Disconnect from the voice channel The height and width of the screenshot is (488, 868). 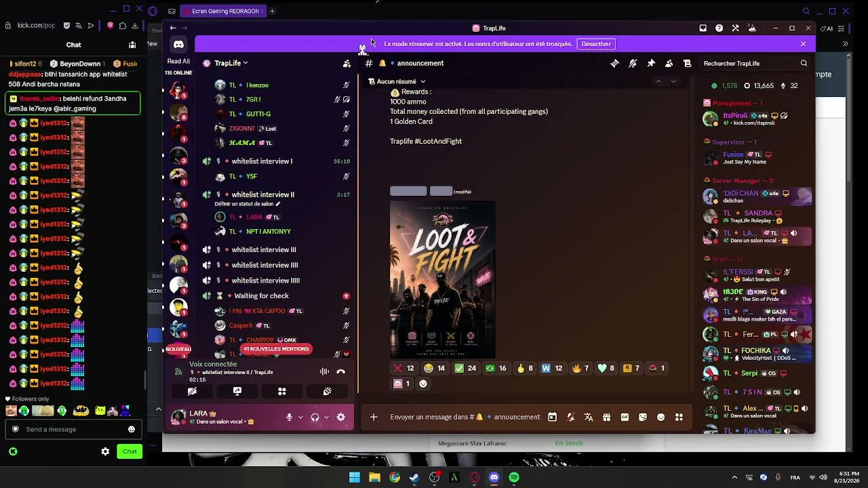coord(340,371)
